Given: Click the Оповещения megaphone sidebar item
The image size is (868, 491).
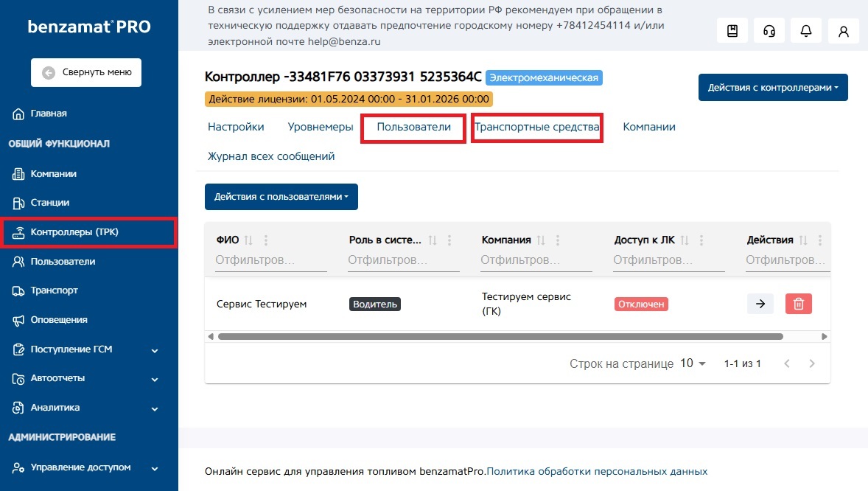Looking at the screenshot, I should [59, 320].
